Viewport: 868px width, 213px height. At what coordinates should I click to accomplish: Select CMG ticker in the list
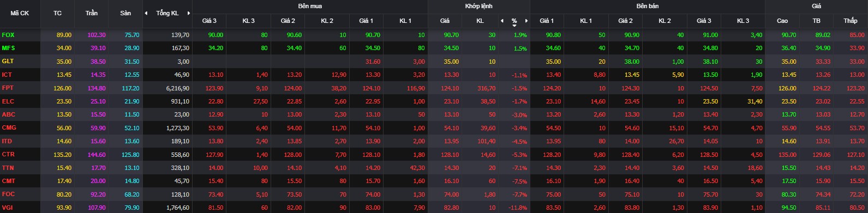[9, 127]
